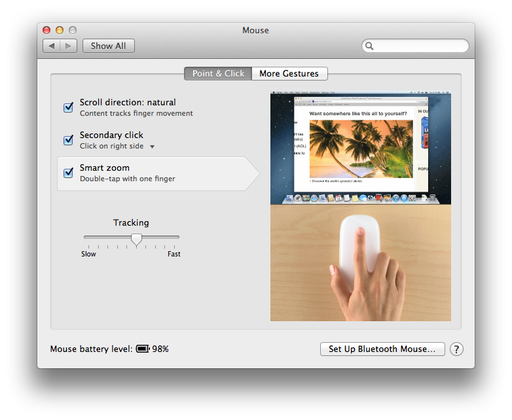
Task: Click Set Up Bluetooth Mouse button
Action: (x=382, y=349)
